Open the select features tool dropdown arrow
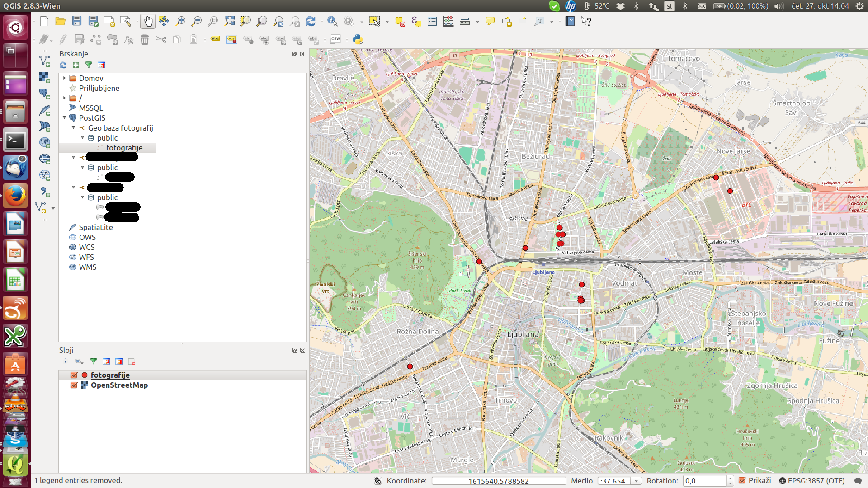The width and height of the screenshot is (868, 488). [x=387, y=22]
